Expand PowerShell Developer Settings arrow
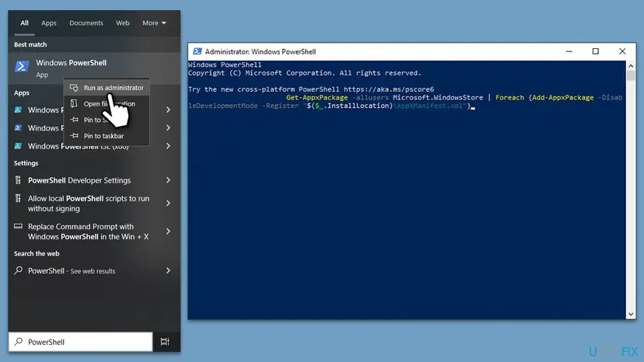The height and width of the screenshot is (362, 644). [x=168, y=180]
